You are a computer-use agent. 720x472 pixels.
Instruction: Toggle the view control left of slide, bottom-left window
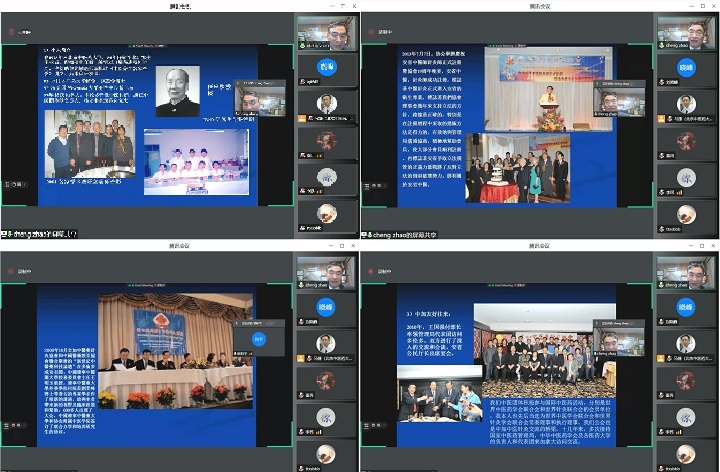(x=6, y=424)
